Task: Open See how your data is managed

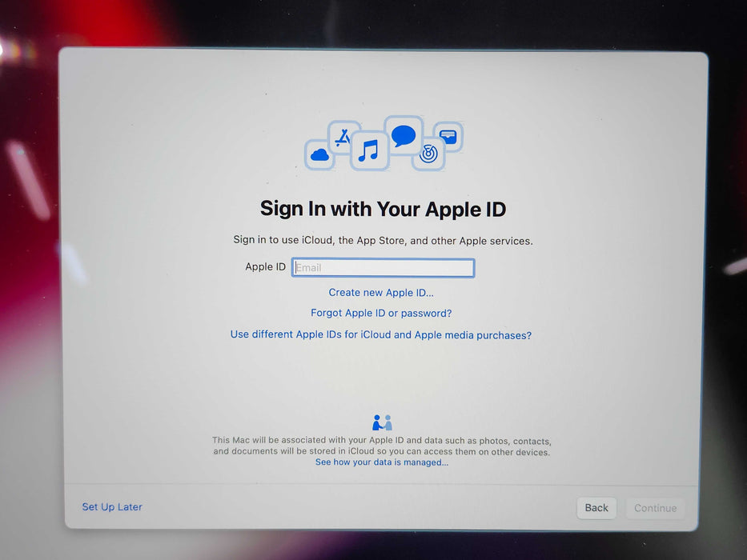Action: click(382, 462)
